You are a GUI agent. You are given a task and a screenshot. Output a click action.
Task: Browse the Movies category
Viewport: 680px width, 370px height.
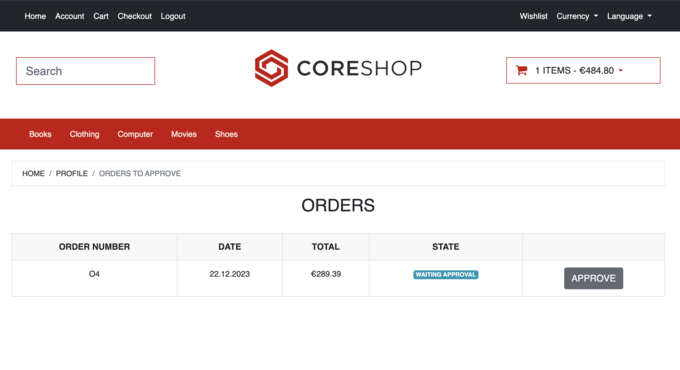click(184, 134)
